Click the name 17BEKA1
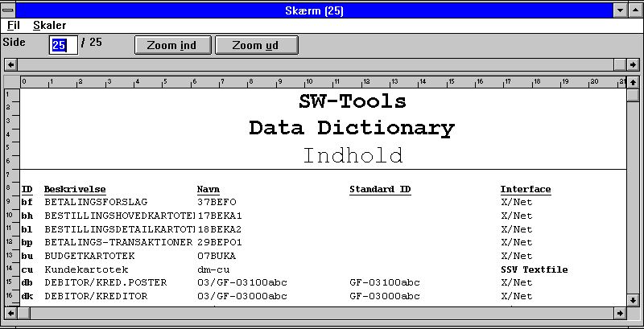Viewport: 644px width, 329px height. 220,216
